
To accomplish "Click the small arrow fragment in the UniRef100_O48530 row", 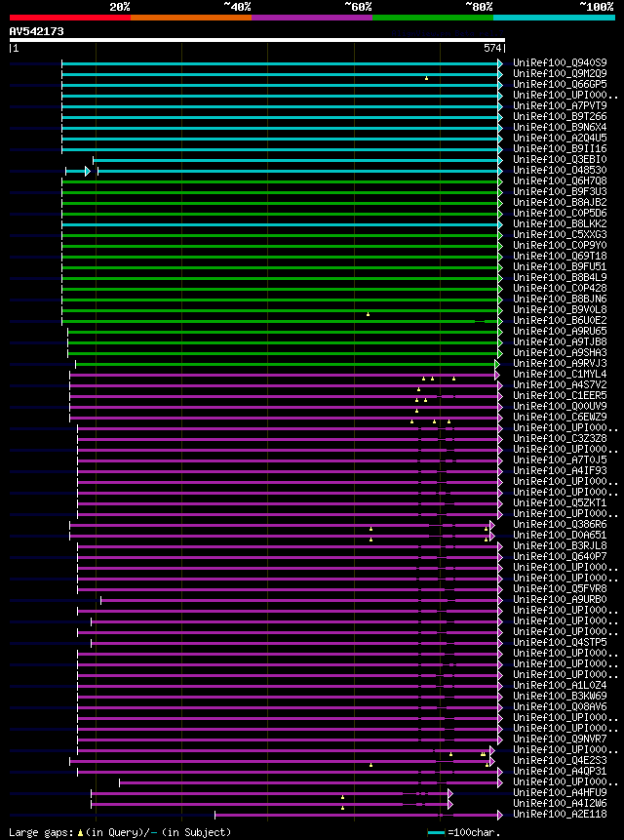I will (78, 171).
